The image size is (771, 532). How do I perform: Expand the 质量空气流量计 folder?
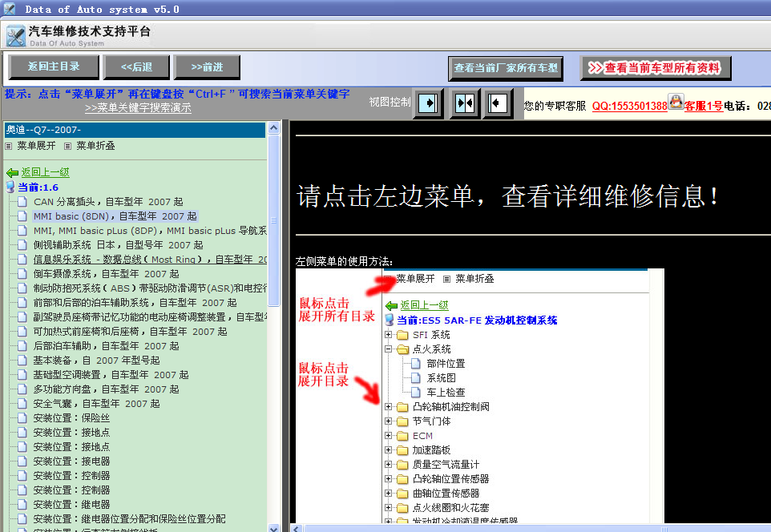click(x=389, y=464)
